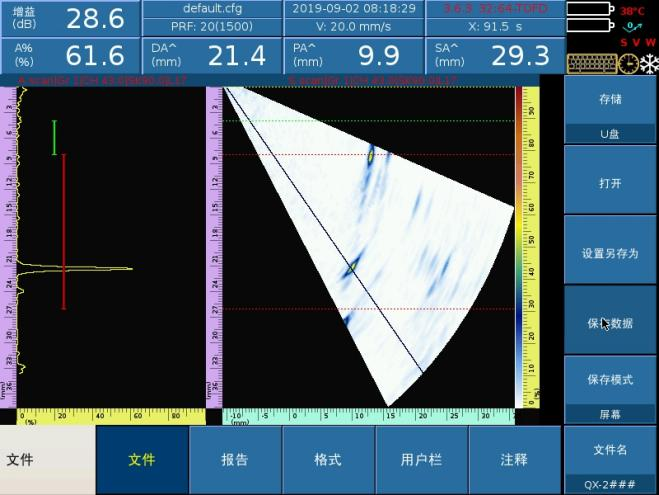Select the highlighted 文件 submenu tab
This screenshot has width=659, height=495.
click(x=142, y=460)
